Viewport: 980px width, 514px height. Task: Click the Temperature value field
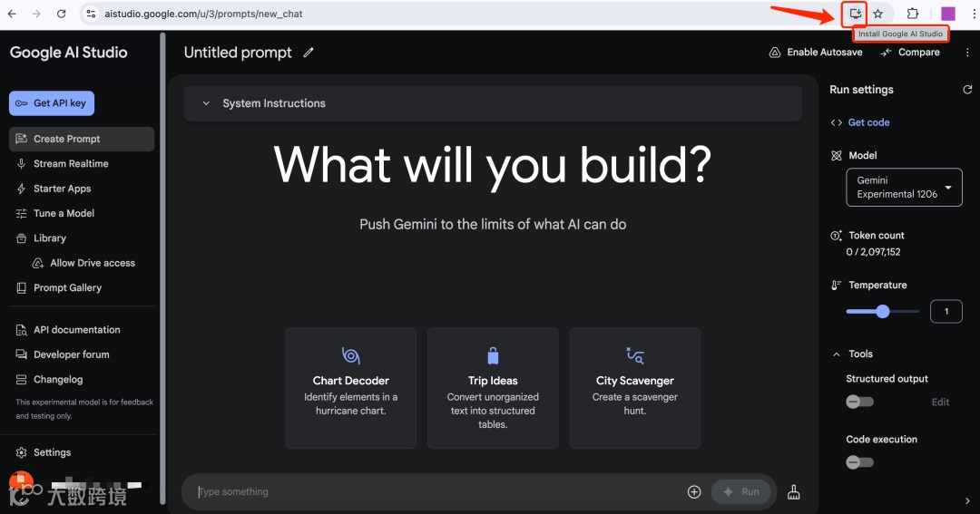(x=946, y=311)
